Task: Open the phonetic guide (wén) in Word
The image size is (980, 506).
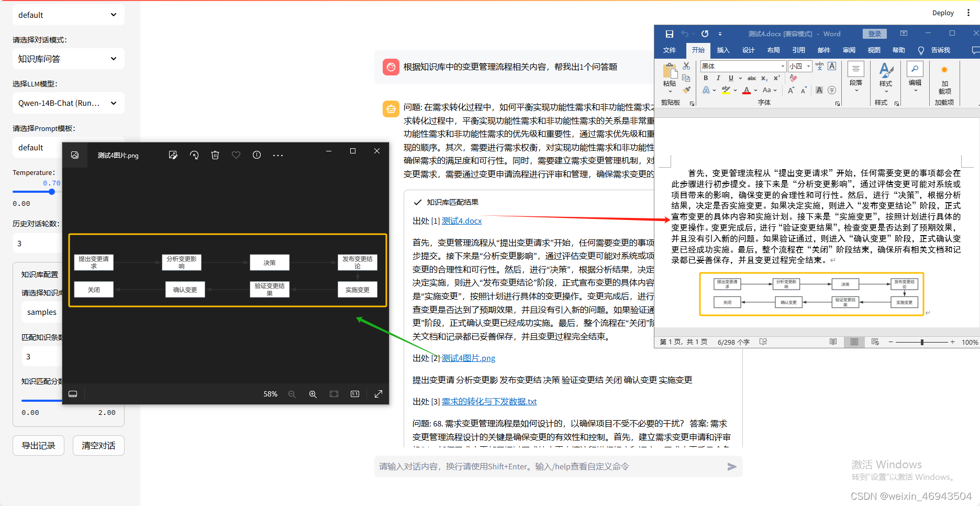Action: pyautogui.click(x=819, y=66)
